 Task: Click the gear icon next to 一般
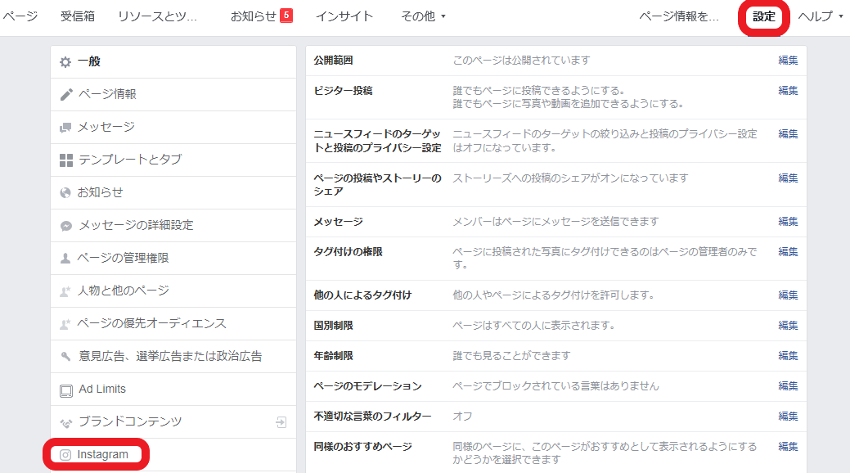coord(66,62)
